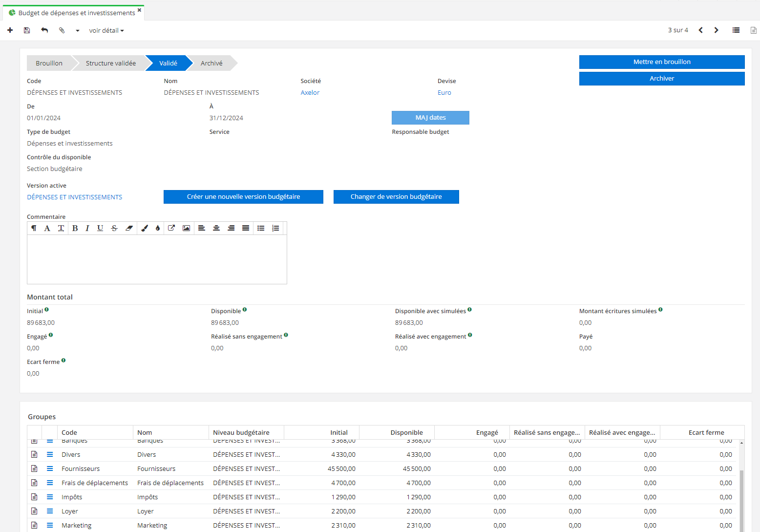760x532 pixels.
Task: Toggle bold formatting in the comment editor
Action: tap(75, 228)
